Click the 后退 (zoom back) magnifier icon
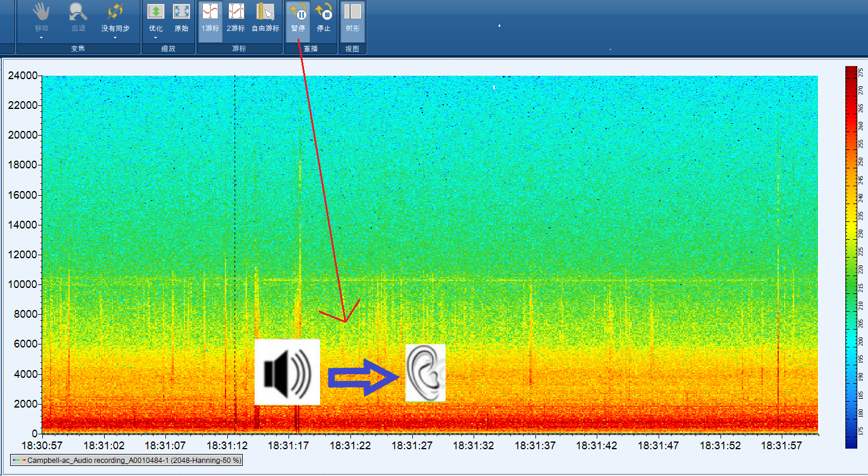 click(x=78, y=17)
